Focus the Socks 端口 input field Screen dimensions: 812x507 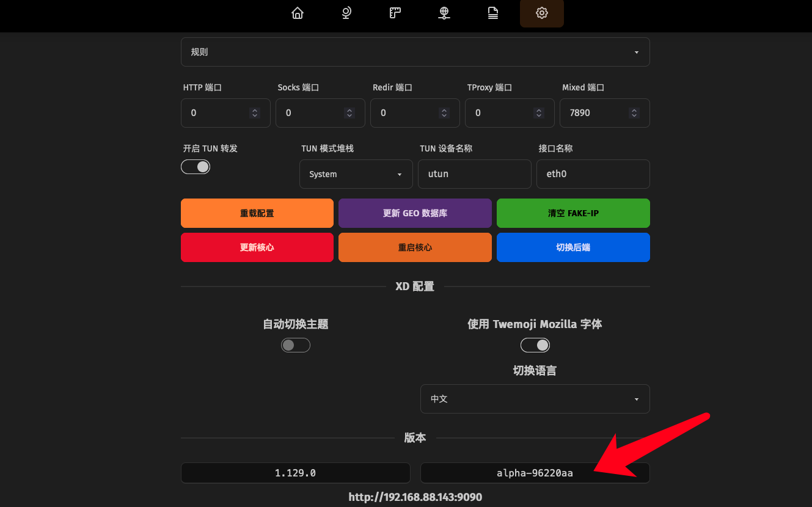click(320, 113)
